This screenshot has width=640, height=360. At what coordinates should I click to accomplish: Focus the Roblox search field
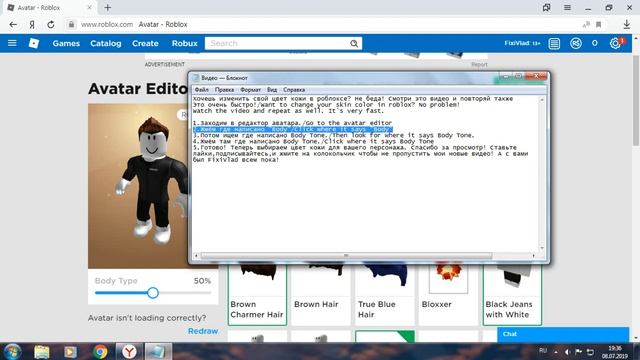coord(278,43)
